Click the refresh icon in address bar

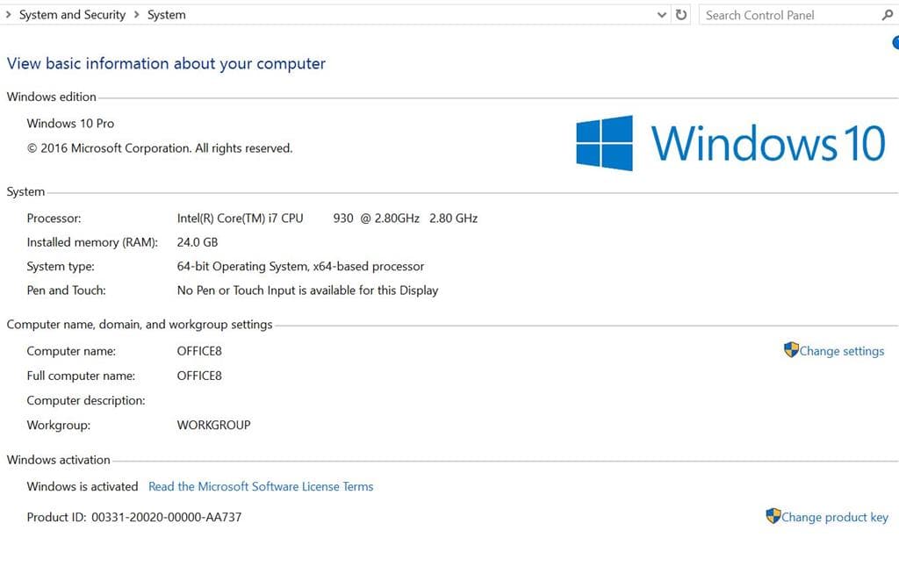coord(680,15)
